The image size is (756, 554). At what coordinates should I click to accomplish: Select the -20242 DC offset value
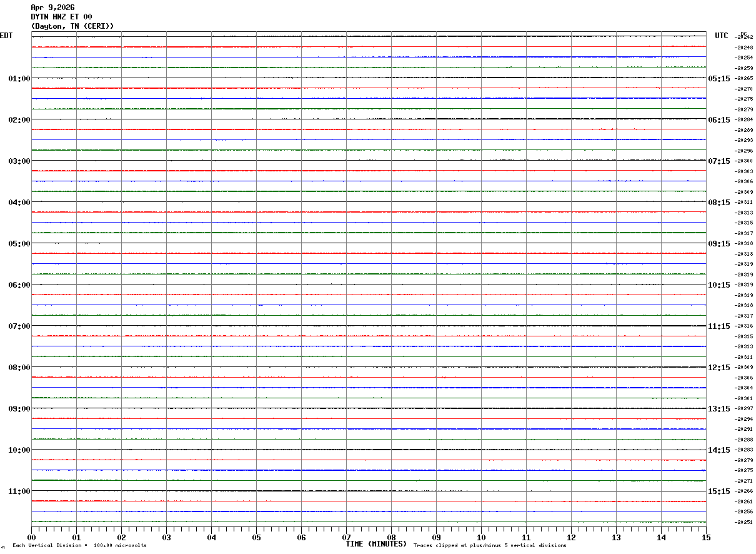click(744, 37)
